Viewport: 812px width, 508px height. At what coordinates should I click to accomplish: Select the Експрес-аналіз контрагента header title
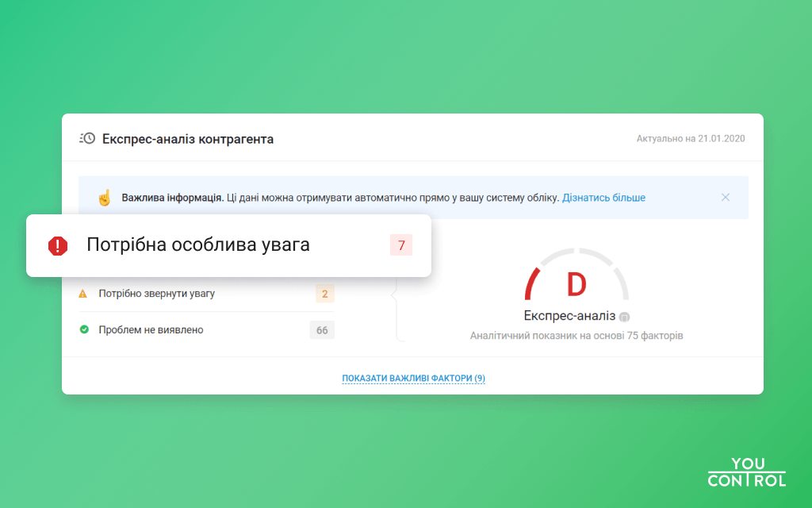click(187, 138)
